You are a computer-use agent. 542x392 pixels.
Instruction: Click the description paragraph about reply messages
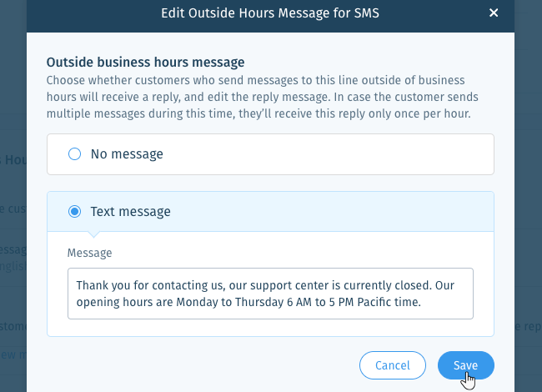(x=263, y=97)
